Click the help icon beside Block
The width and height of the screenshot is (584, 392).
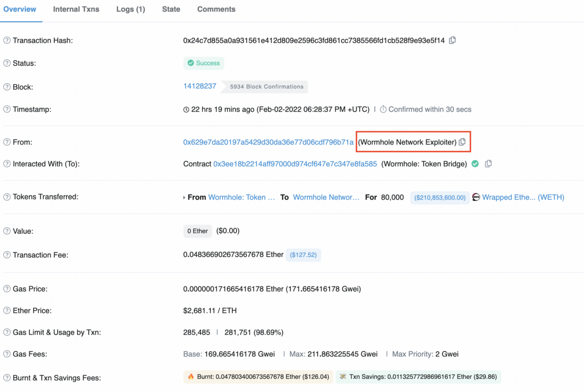(7, 87)
